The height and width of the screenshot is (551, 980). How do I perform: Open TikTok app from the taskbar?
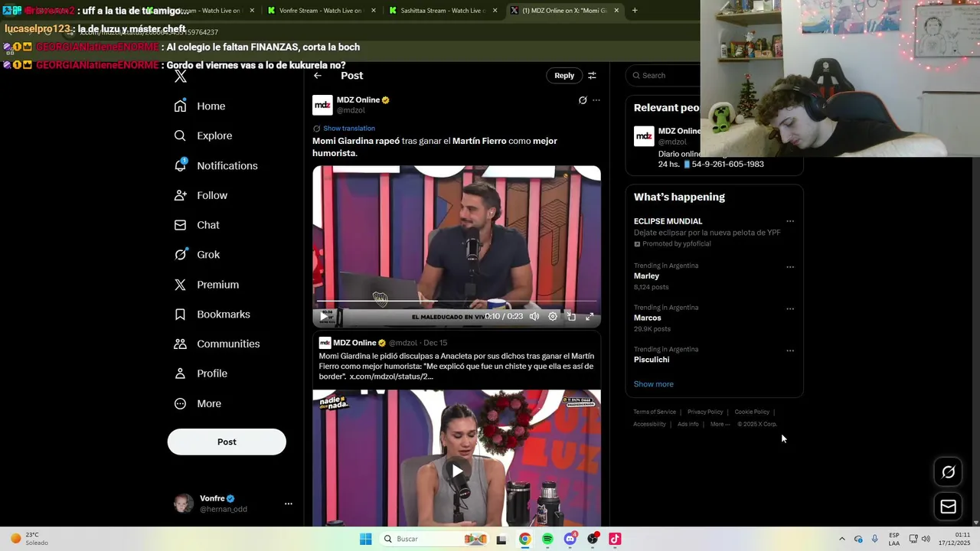pos(615,539)
